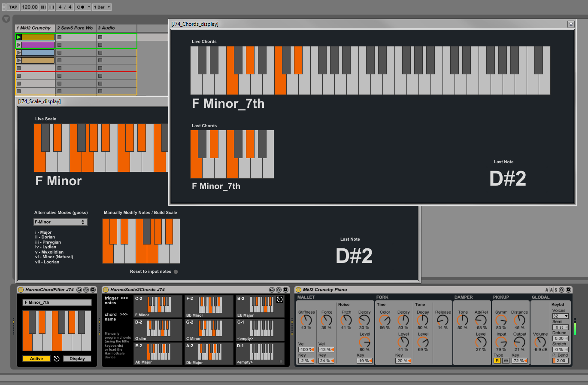This screenshot has height=385, width=588.
Task: Click the P. Bend 2.00 field
Action: click(x=561, y=361)
